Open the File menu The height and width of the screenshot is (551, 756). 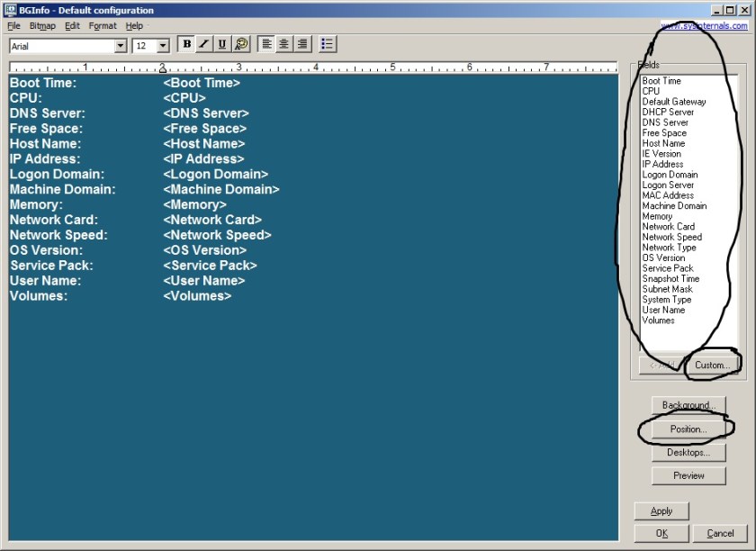tap(13, 26)
